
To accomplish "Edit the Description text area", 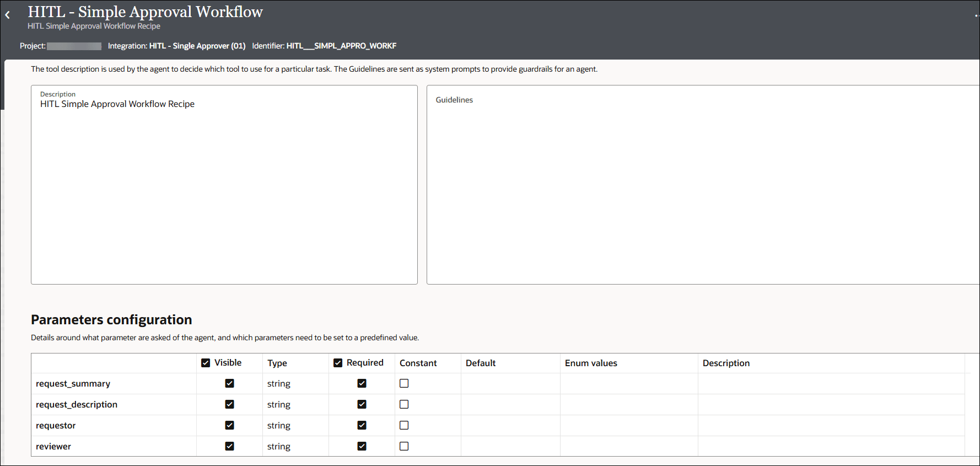I will tap(224, 185).
